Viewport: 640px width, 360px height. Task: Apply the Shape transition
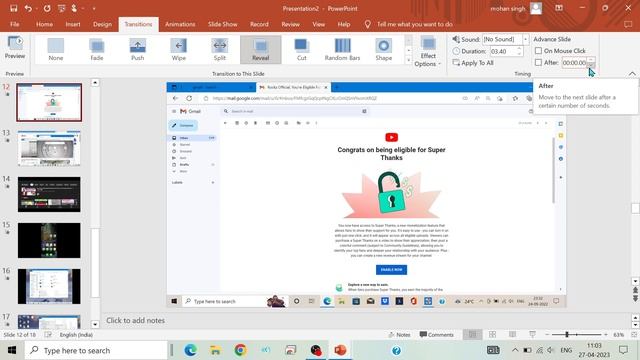(x=383, y=49)
